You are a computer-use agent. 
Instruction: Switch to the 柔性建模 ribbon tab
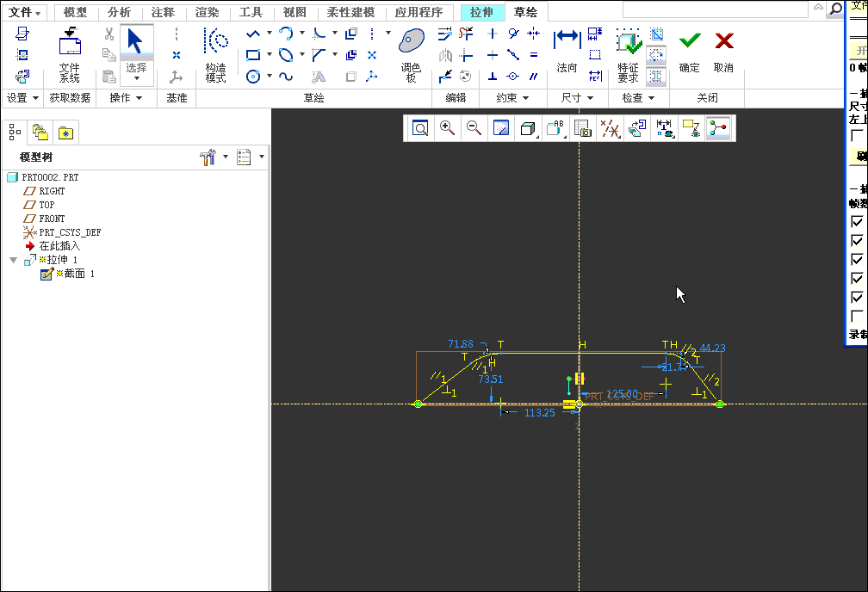point(350,12)
